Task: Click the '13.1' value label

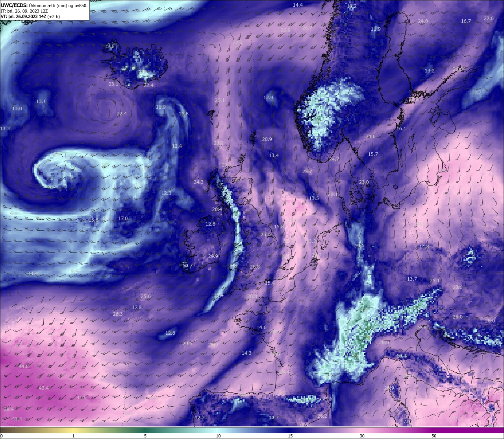Action: click(41, 102)
